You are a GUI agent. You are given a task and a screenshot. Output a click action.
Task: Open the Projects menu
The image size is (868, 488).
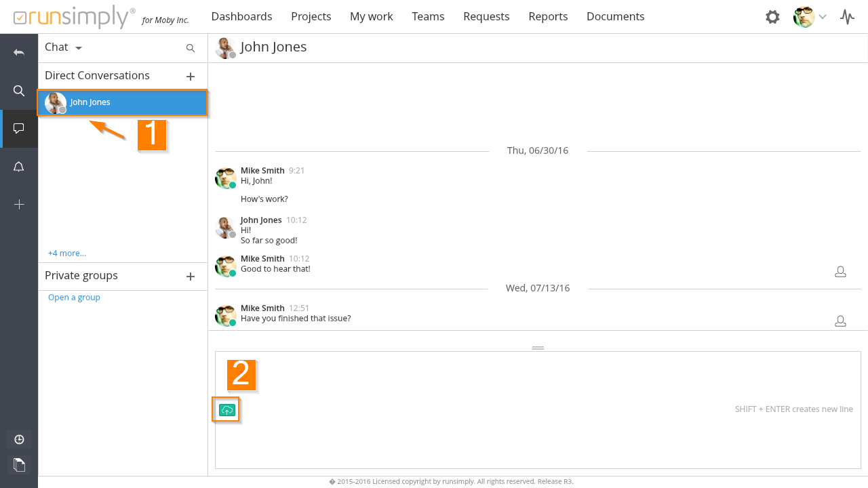[x=311, y=16]
